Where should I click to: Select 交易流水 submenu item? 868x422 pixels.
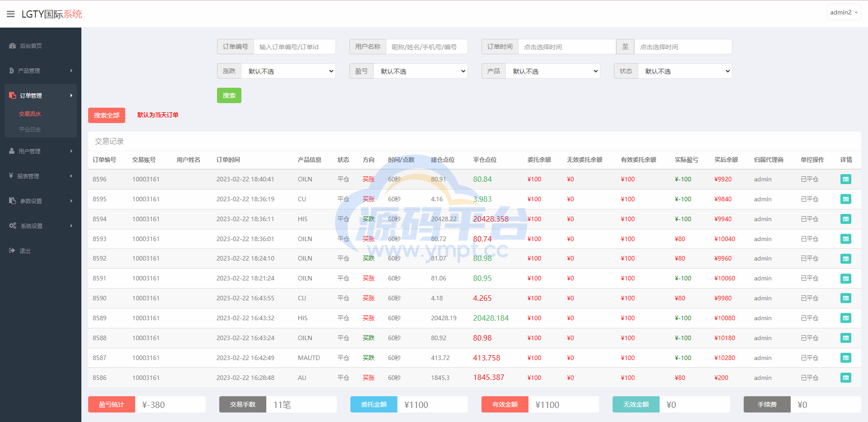tap(30, 114)
